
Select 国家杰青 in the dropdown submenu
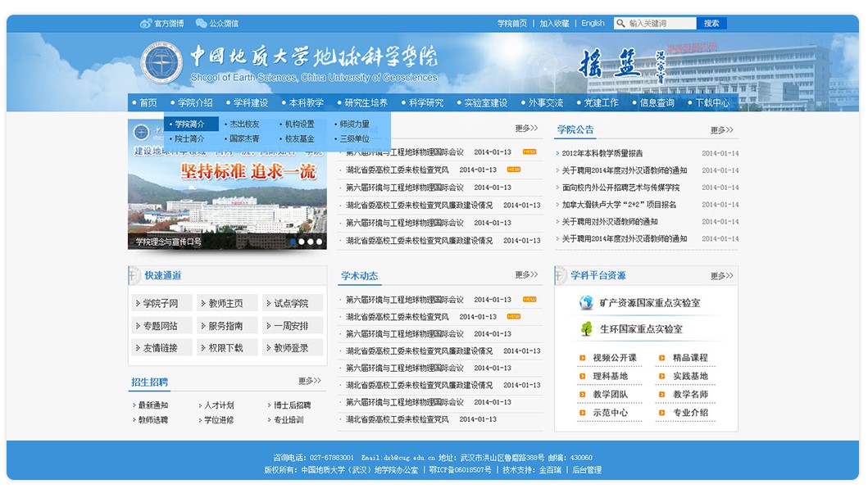pyautogui.click(x=244, y=138)
